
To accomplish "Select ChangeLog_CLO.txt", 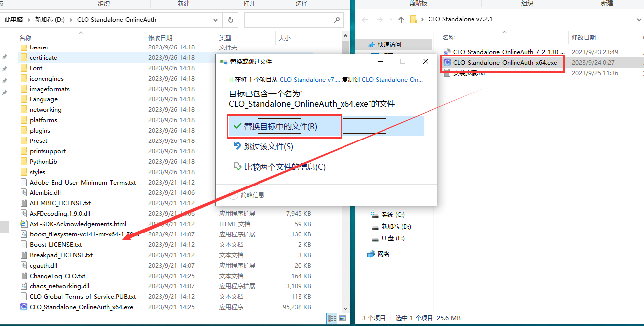I will [57, 276].
